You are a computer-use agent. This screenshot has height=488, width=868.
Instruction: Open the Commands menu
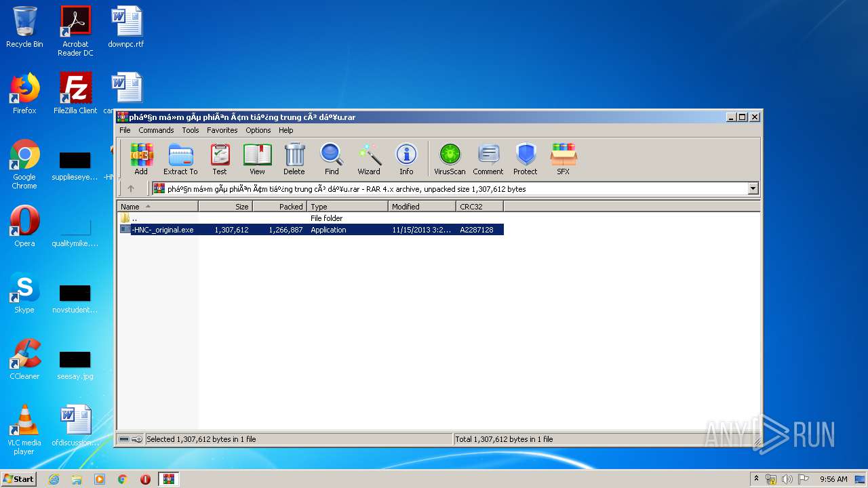point(156,130)
